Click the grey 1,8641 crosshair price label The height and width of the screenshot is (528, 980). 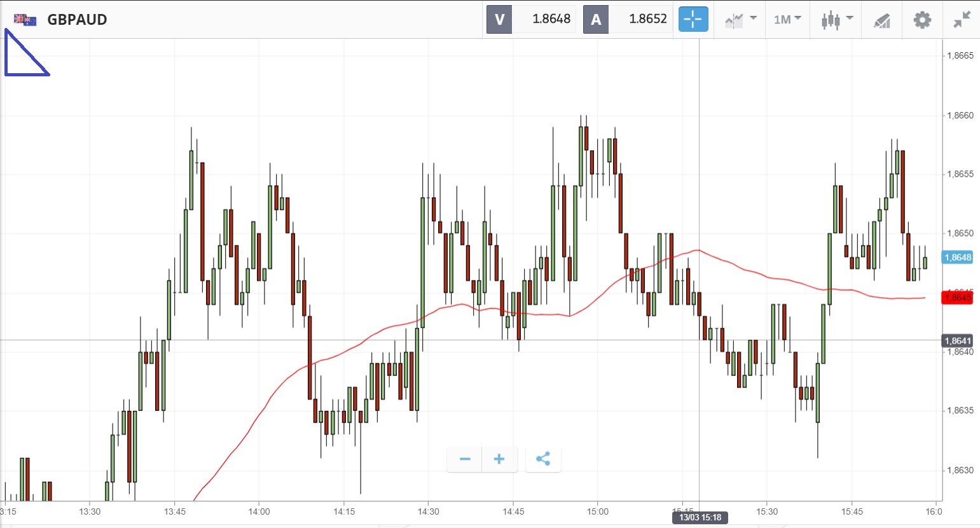point(957,341)
